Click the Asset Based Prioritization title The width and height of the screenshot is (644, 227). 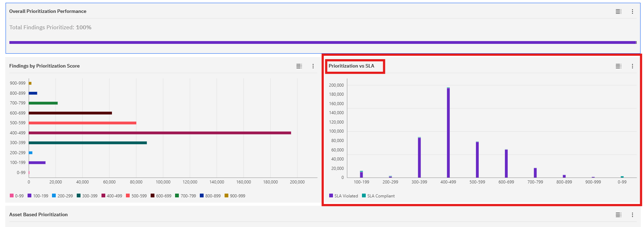[38, 215]
